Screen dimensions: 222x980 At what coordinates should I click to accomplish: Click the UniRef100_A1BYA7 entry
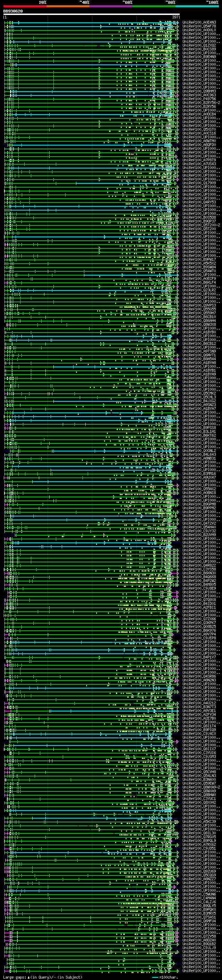point(199,408)
